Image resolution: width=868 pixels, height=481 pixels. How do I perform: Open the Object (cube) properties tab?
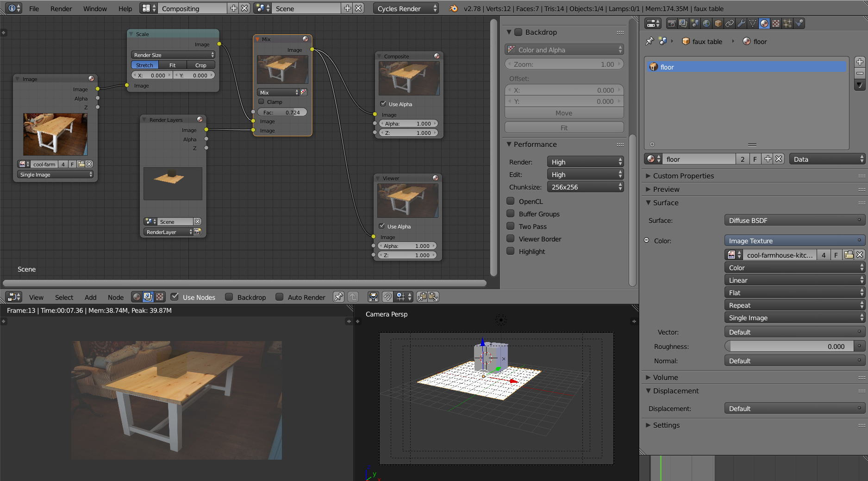[x=718, y=23]
